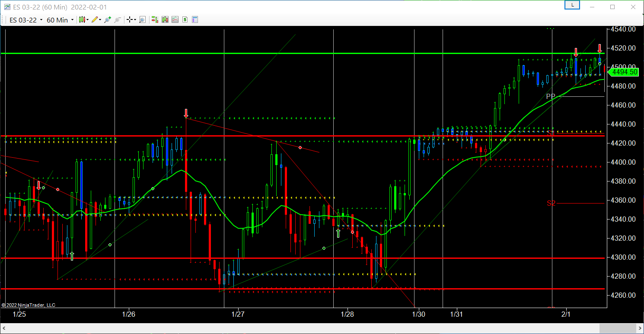
Task: Click the 4494.50 current price marker
Action: pos(623,72)
